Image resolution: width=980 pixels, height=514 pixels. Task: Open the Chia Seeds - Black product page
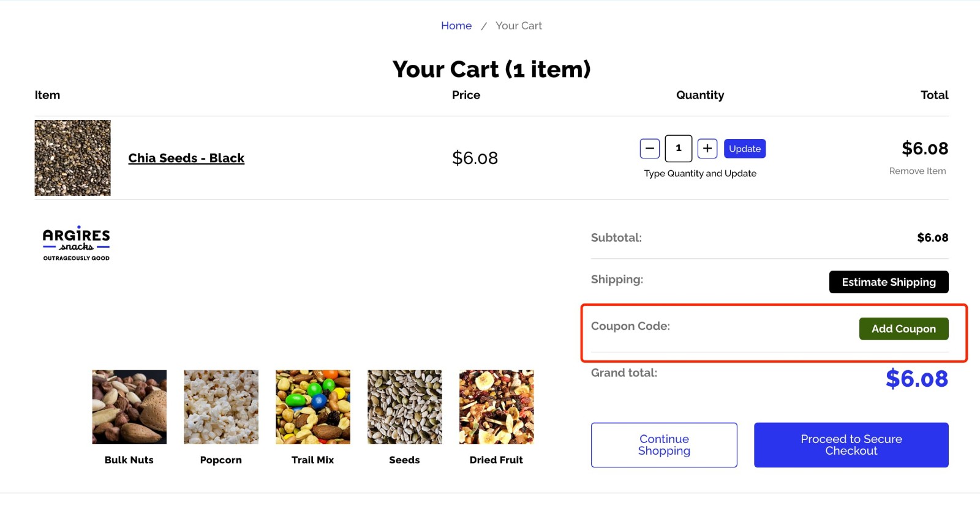[186, 158]
